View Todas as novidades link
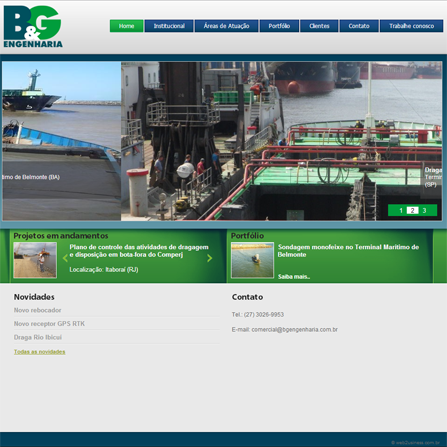This screenshot has height=447, width=447. click(39, 352)
